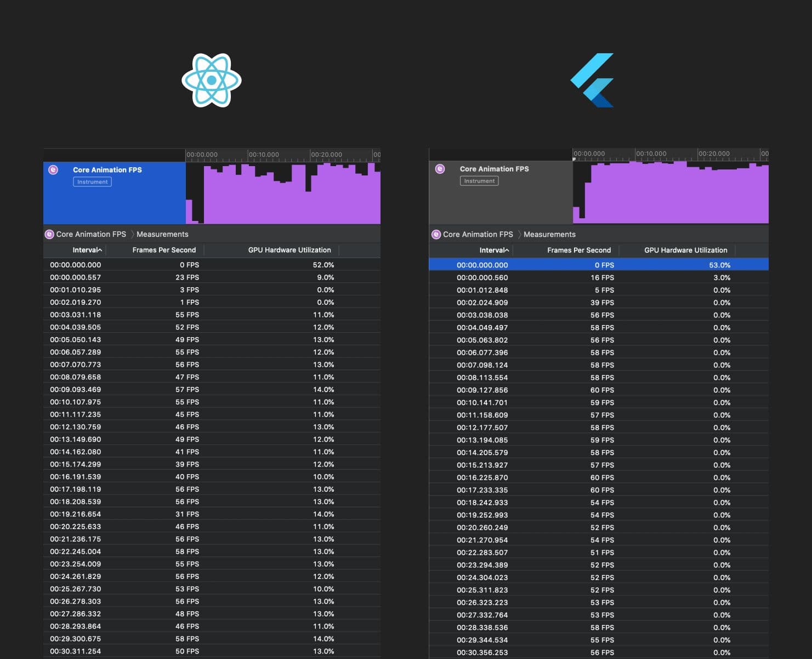This screenshot has height=659, width=812.
Task: Open Measurements breadcrumb in React panel
Action: coord(162,234)
